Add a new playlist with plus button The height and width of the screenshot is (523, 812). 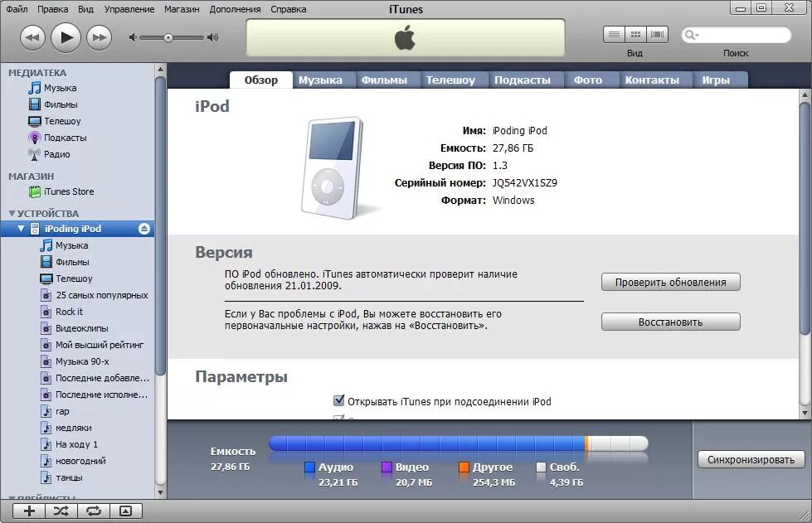(x=29, y=511)
